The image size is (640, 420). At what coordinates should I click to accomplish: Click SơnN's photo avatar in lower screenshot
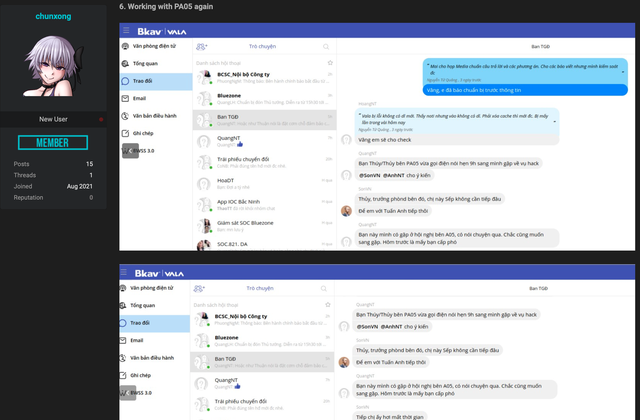344,362
